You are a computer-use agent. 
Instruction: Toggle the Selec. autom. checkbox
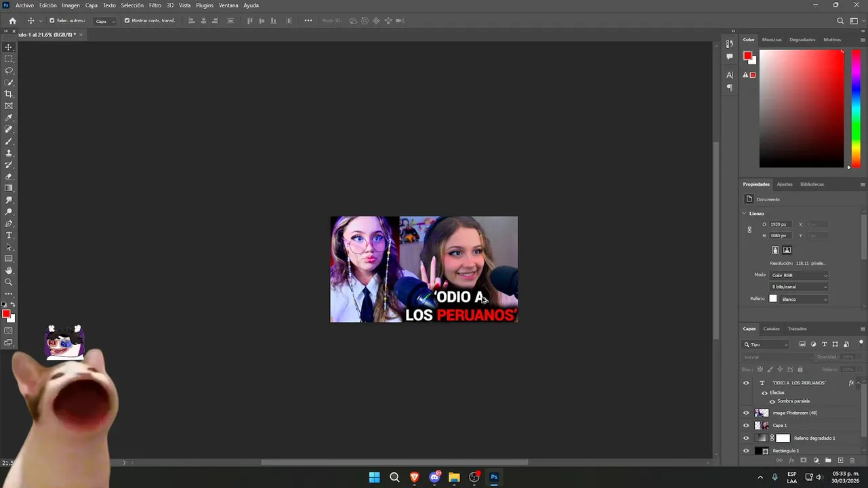pyautogui.click(x=52, y=21)
